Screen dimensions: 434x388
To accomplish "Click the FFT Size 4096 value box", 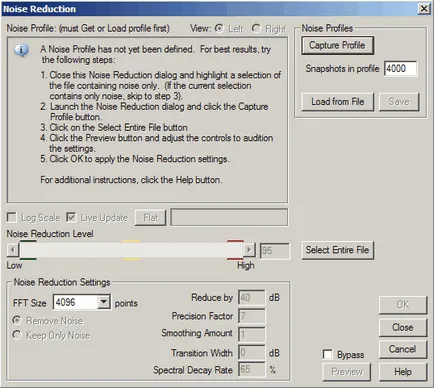I will coord(76,302).
